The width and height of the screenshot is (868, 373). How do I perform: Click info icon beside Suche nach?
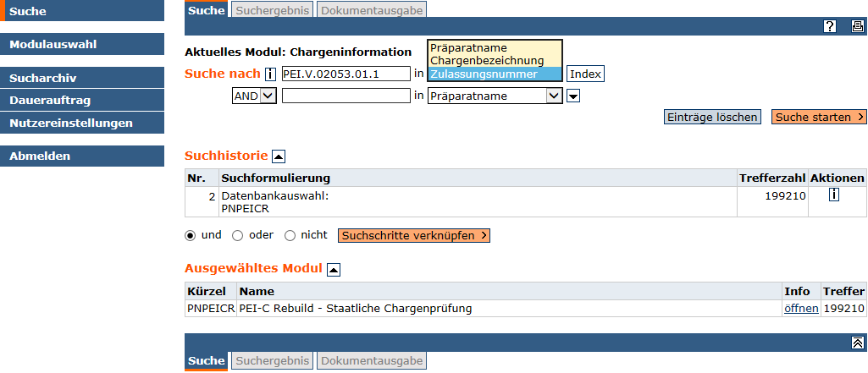(270, 74)
